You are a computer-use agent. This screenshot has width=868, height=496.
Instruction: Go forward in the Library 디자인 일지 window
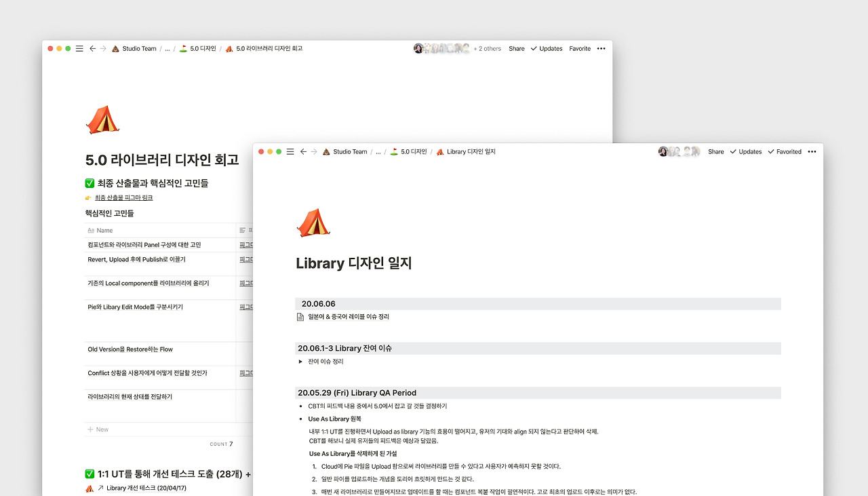(314, 152)
